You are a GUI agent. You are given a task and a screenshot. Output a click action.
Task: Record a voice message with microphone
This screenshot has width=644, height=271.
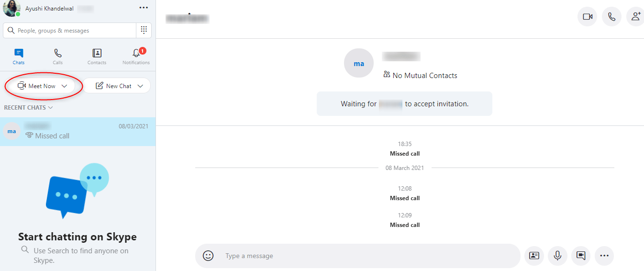557,256
